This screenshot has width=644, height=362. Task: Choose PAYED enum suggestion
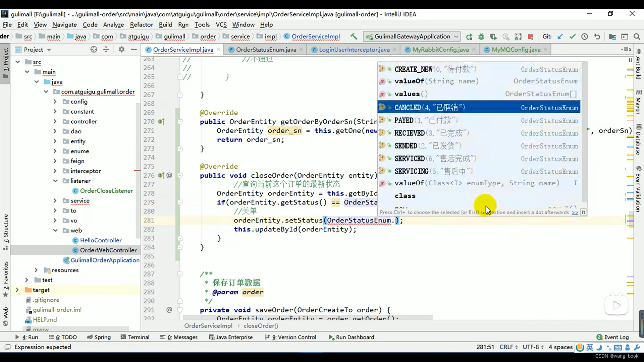pyautogui.click(x=479, y=120)
